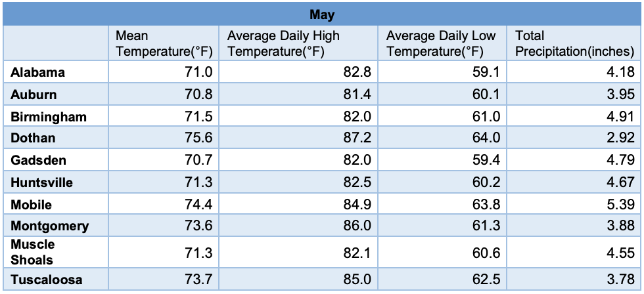Screen dimensions: 644x294
Task: Click the Auburn row label
Action: [34, 94]
